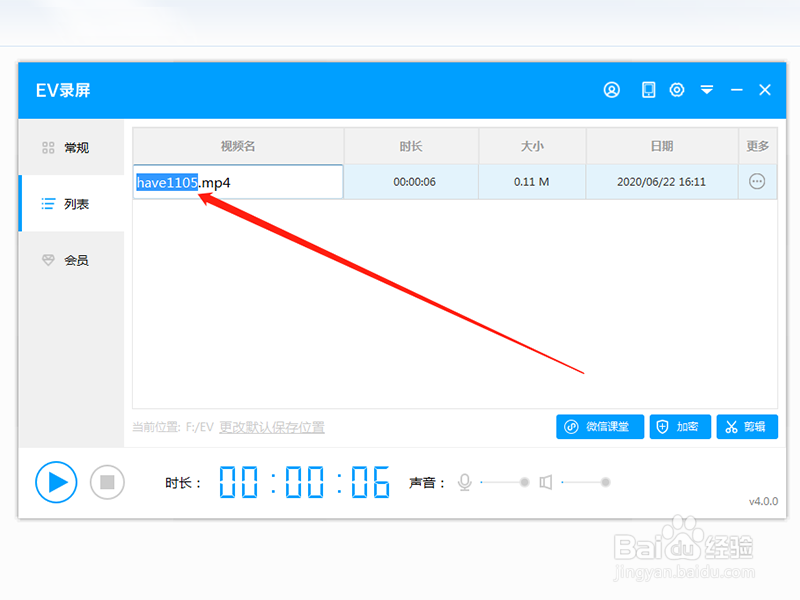Screen dimensions: 800x600
Task: Switch to the 列表 tab
Action: coord(71,204)
